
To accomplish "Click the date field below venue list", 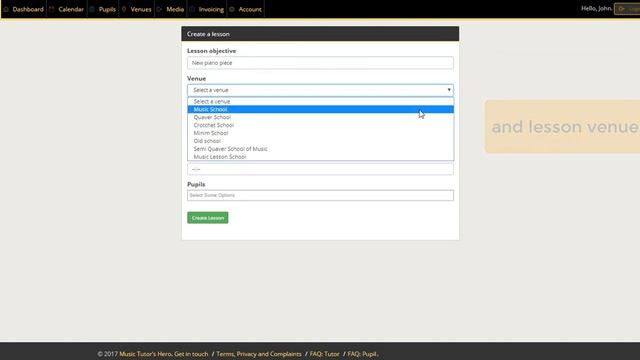I will (320, 169).
